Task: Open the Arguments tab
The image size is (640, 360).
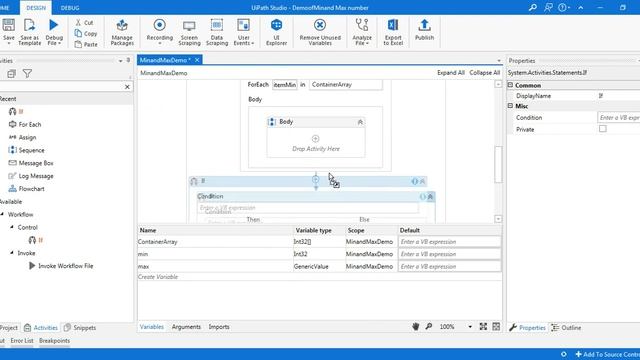Action: click(x=186, y=327)
